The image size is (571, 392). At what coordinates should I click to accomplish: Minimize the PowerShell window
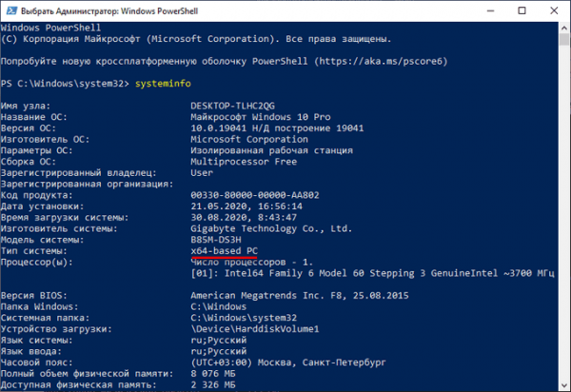[490, 10]
